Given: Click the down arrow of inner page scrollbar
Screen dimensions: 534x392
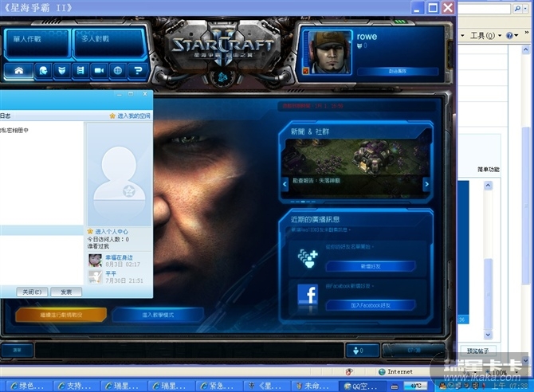Looking at the screenshot, I should point(488,335).
